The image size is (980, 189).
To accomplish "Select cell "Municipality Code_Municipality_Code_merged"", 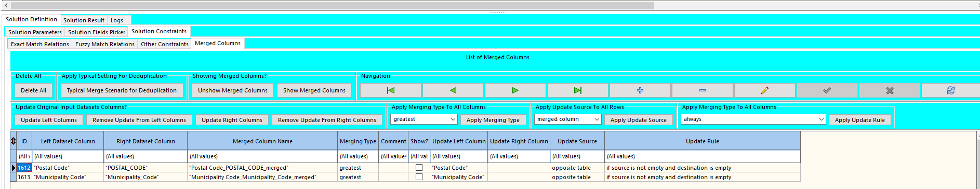I will click(262, 177).
